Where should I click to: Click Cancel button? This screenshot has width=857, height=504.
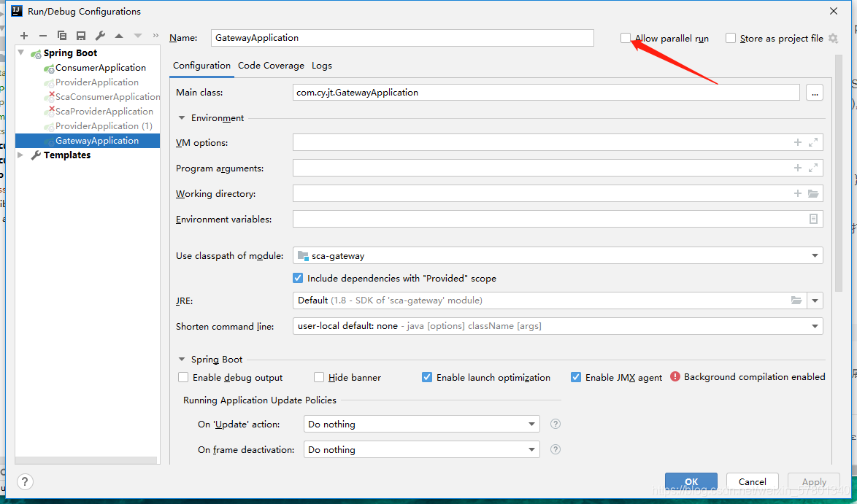pyautogui.click(x=752, y=481)
